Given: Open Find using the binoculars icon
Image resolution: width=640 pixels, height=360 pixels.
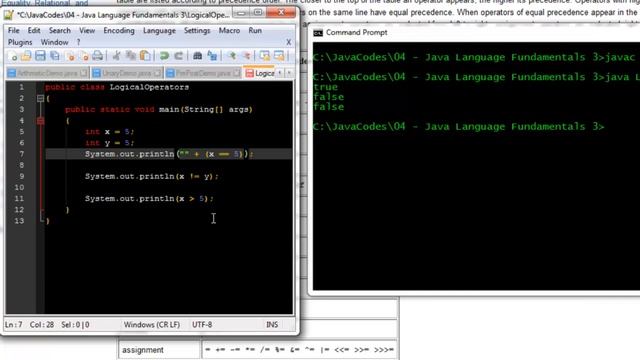Looking at the screenshot, I should pyautogui.click(x=198, y=56).
